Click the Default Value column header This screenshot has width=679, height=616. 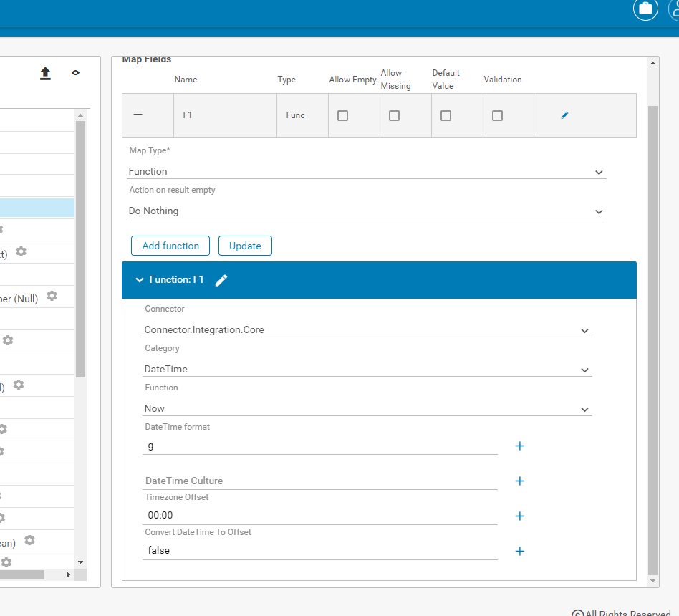click(x=446, y=80)
